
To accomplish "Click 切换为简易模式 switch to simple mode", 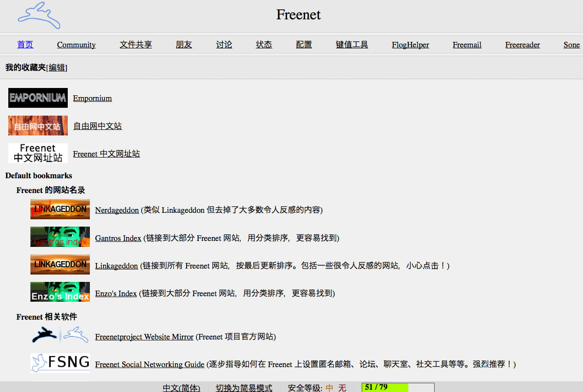I will click(x=244, y=388).
